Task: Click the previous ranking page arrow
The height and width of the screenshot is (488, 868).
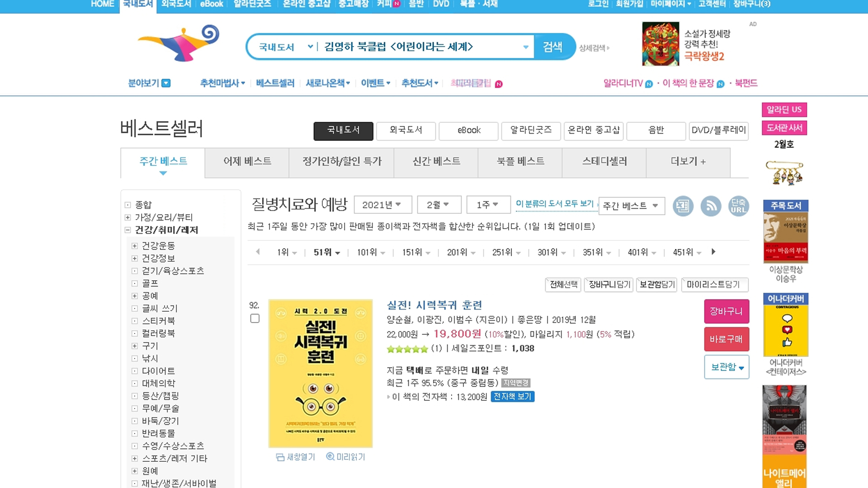Action: click(258, 252)
